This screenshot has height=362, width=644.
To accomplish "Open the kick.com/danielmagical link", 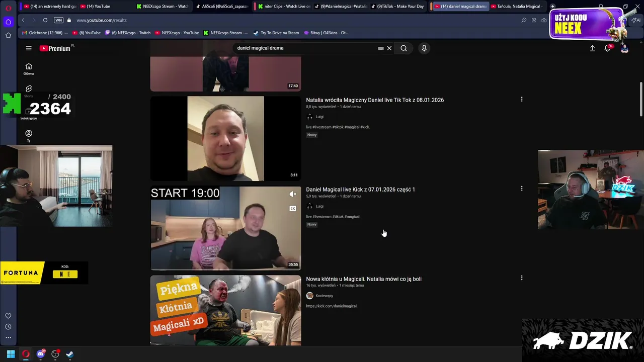I will (332, 306).
